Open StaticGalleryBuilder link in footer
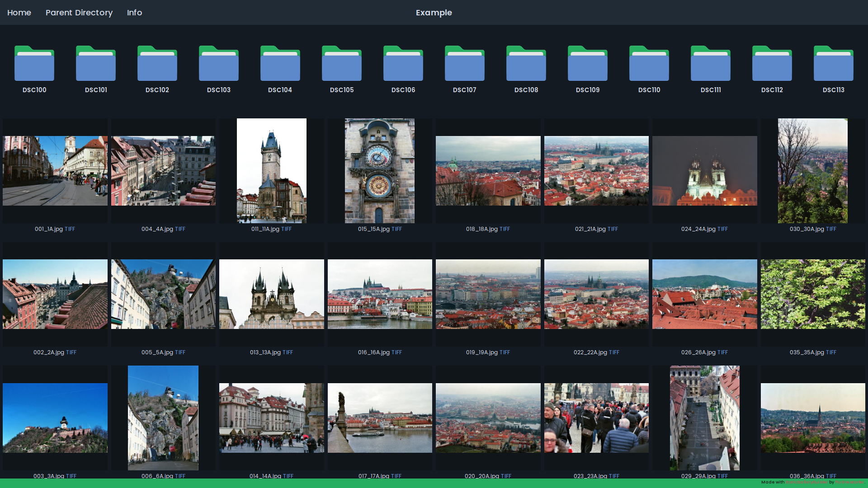The image size is (868, 488). point(806,482)
